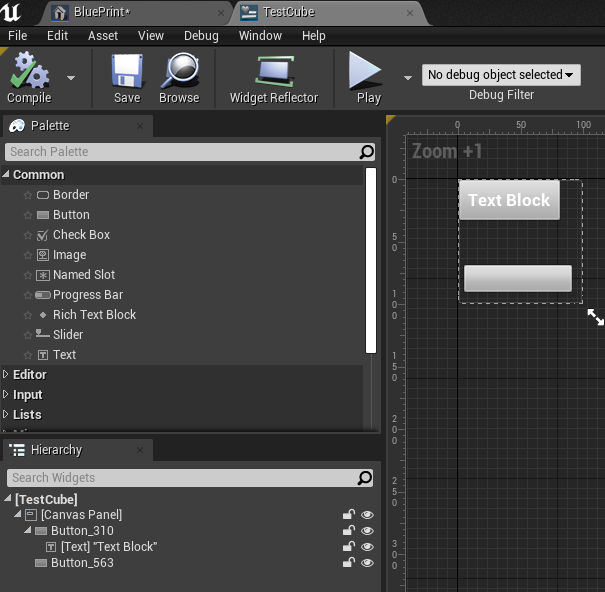The height and width of the screenshot is (592, 605).
Task: Favorite the Progress Bar widget star
Action: pyautogui.click(x=27, y=295)
